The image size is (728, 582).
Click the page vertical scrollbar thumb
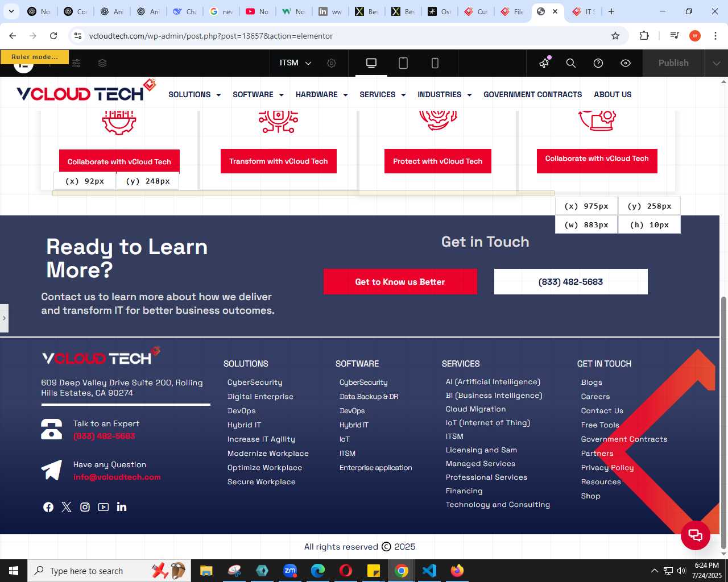[x=723, y=423]
